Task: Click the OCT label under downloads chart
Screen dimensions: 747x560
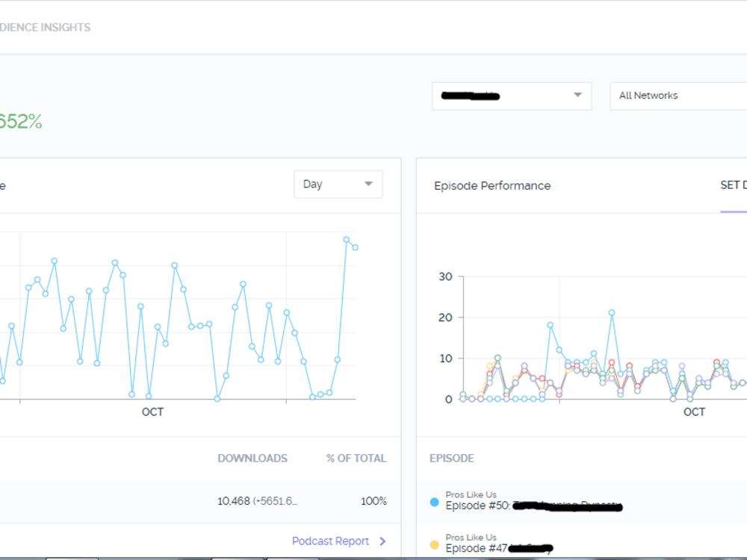Action: [152, 412]
